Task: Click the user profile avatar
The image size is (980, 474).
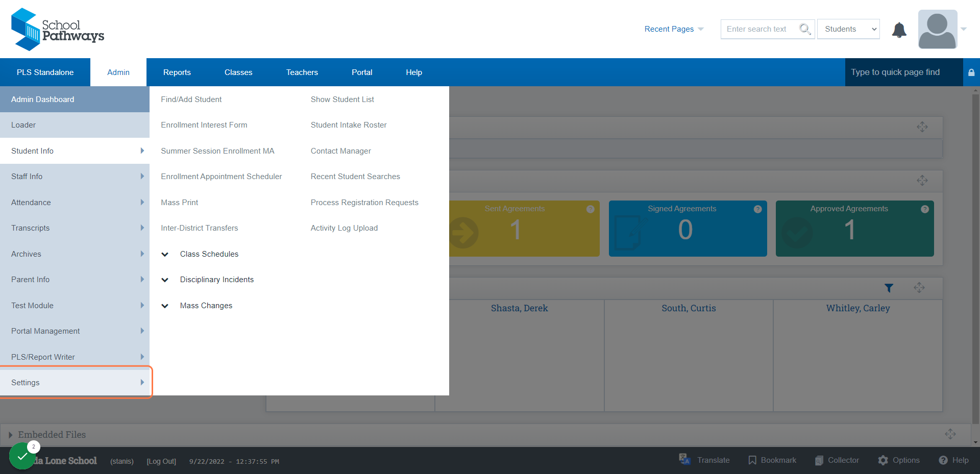Action: coord(937,29)
